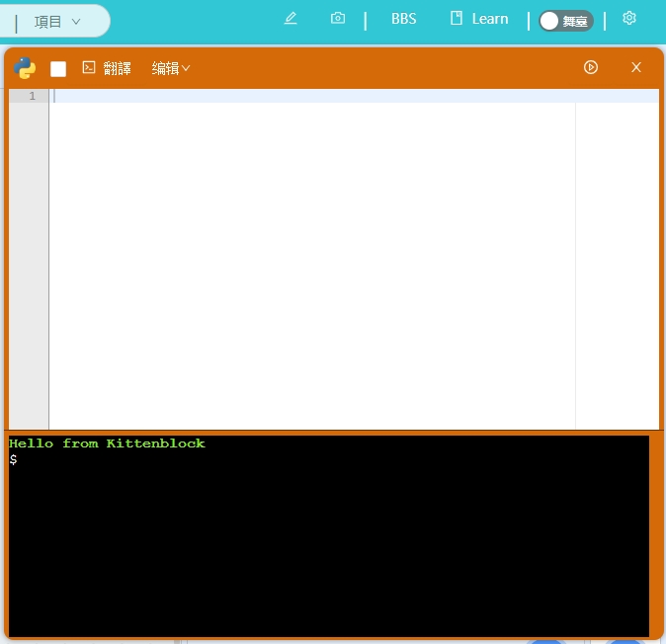
Task: Click the 翻譯 translate button text
Action: click(x=118, y=68)
